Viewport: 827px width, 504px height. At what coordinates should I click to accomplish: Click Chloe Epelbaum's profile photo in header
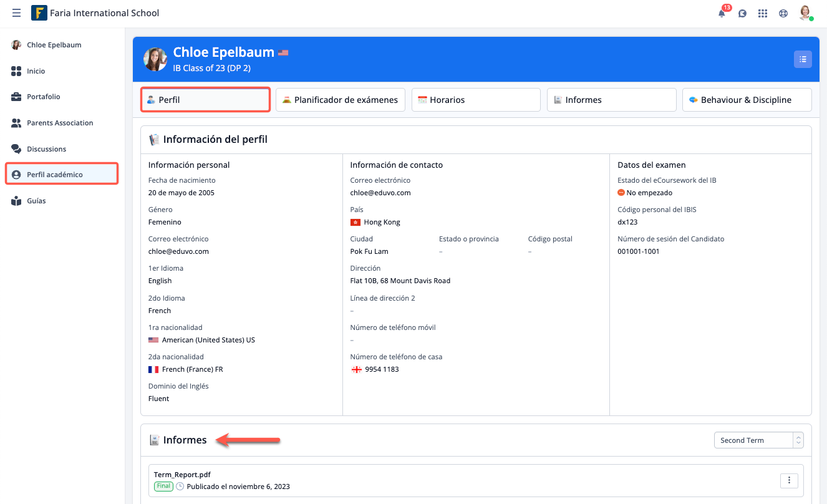click(155, 59)
